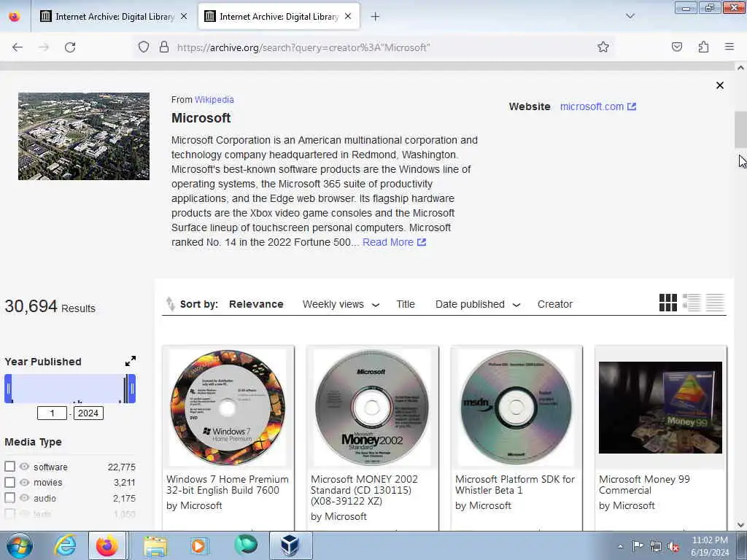Focus the end year 2024 field
Viewport: 747px width, 560px height.
tap(88, 413)
